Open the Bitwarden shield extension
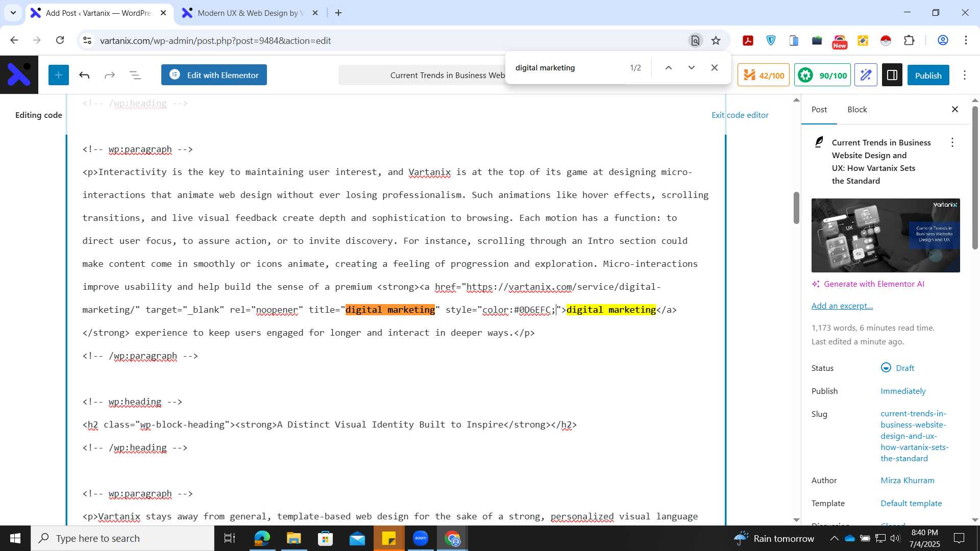Viewport: 980px width, 551px height. 771,41
